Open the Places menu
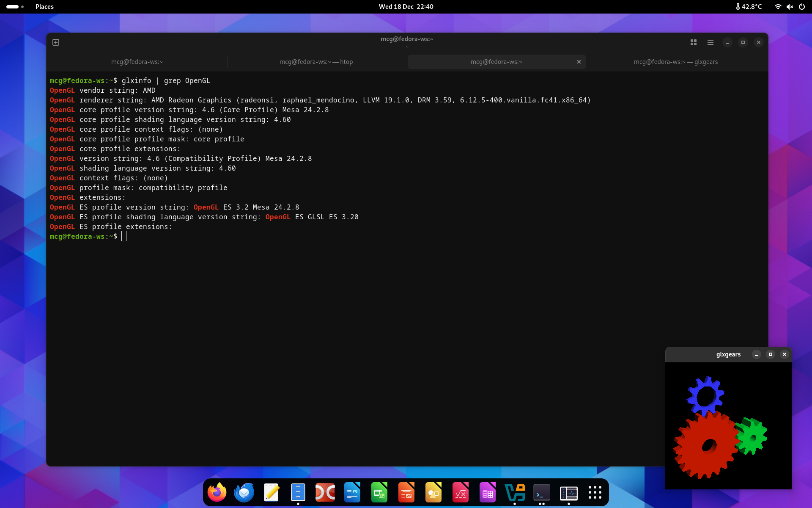The width and height of the screenshot is (812, 508). (44, 7)
